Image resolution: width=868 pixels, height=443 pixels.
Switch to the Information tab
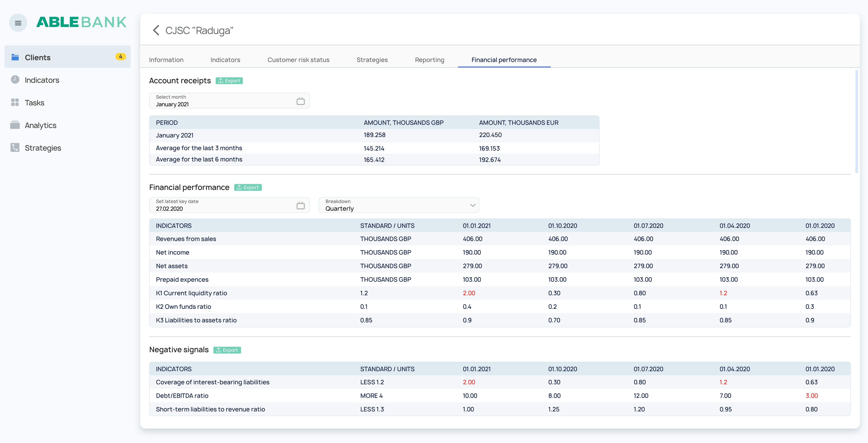tap(166, 60)
